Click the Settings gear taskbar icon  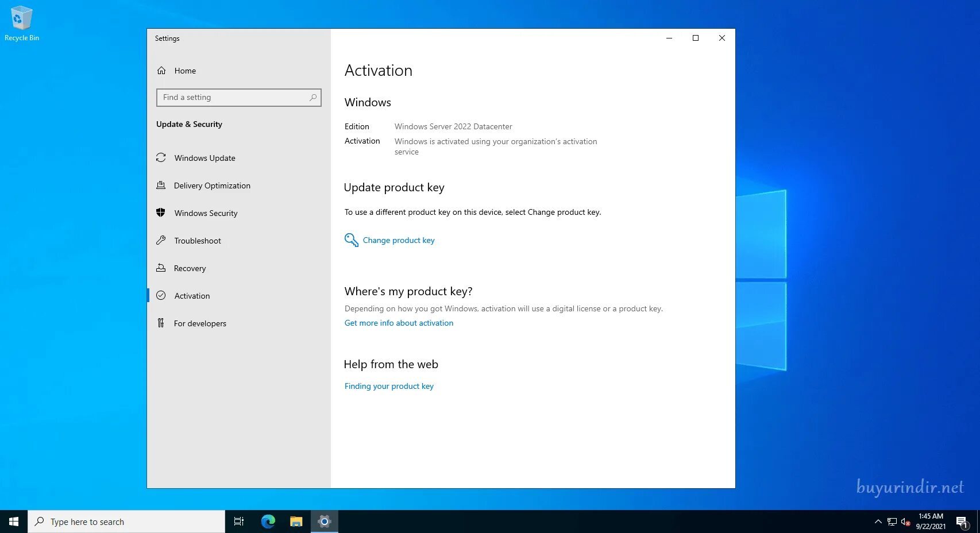[x=325, y=522]
